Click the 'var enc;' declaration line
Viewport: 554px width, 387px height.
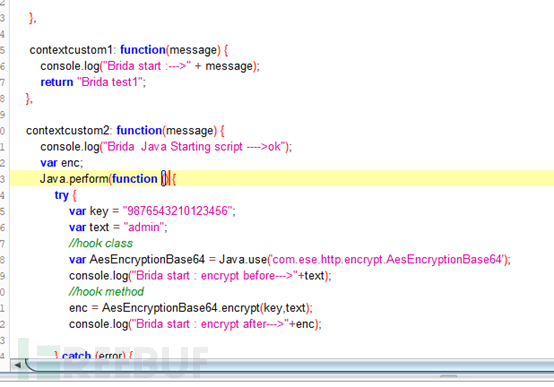pos(61,163)
